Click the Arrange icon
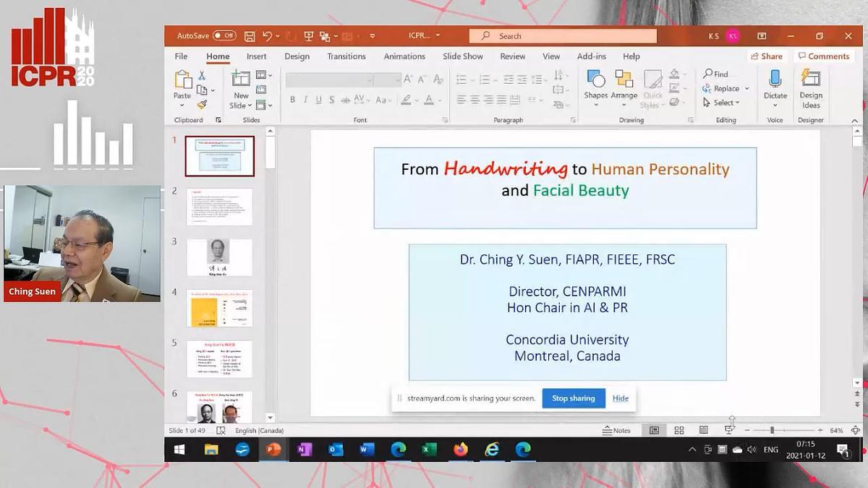Viewport: 868px width, 488px height. tap(624, 80)
